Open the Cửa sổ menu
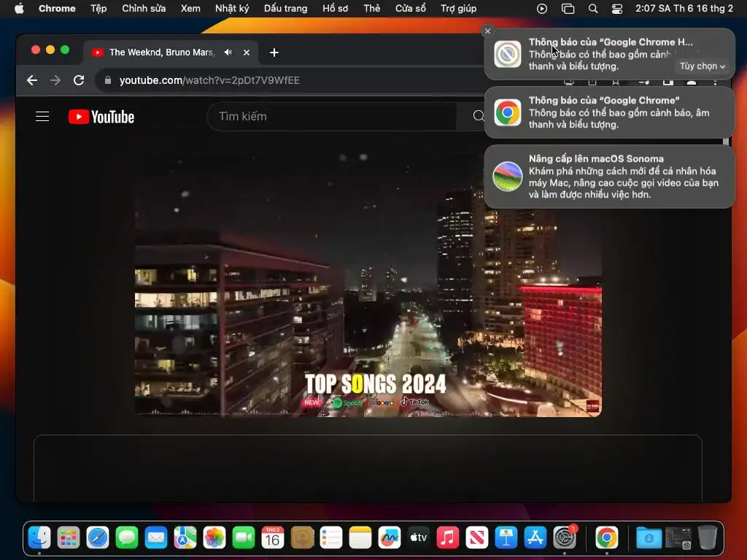This screenshot has height=560, width=747. tap(411, 9)
